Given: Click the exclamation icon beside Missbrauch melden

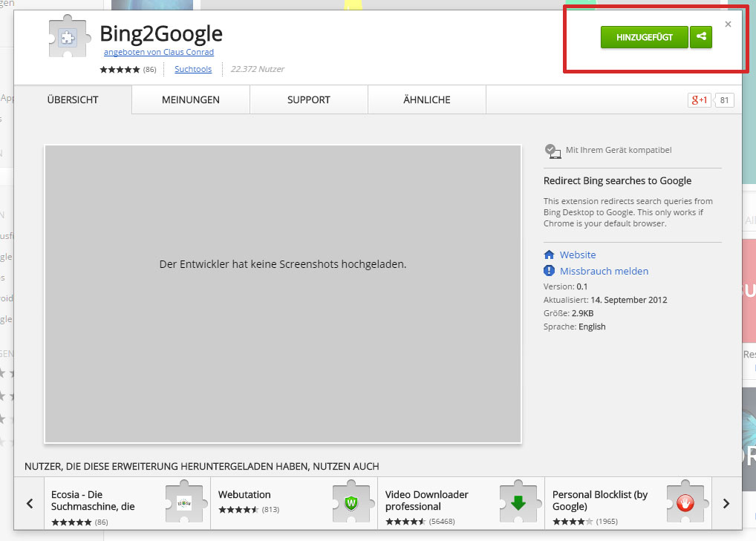Looking at the screenshot, I should (549, 271).
